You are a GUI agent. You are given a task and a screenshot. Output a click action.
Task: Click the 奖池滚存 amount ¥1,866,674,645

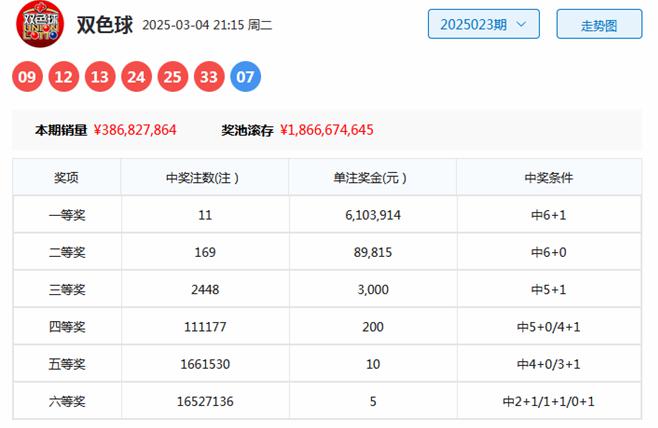327,130
